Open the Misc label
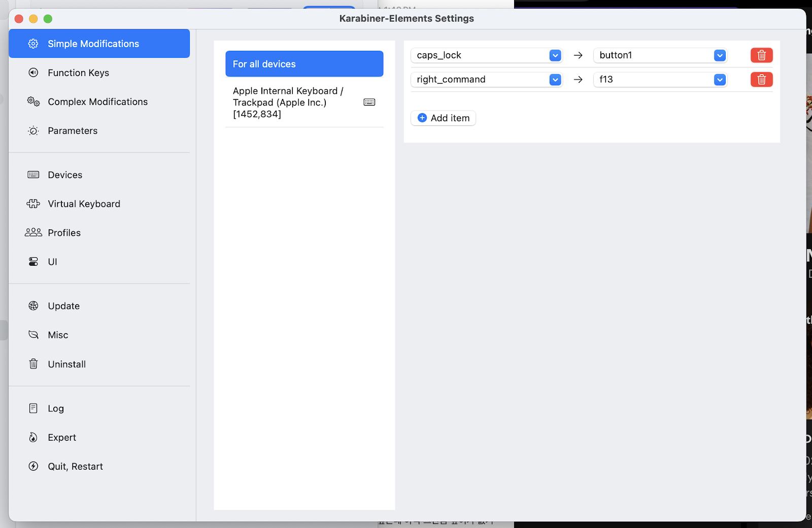This screenshot has height=528, width=812. (58, 335)
